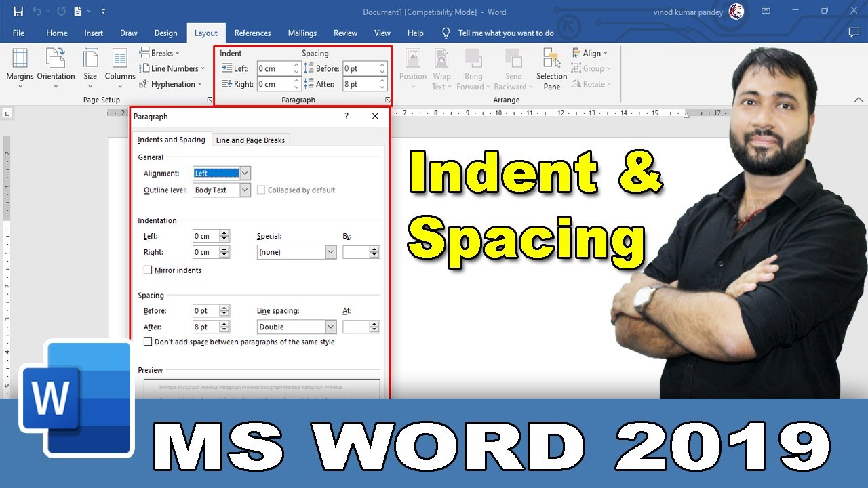Screen dimensions: 868x488
Task: Click the Bring Forward icon
Action: [473, 69]
